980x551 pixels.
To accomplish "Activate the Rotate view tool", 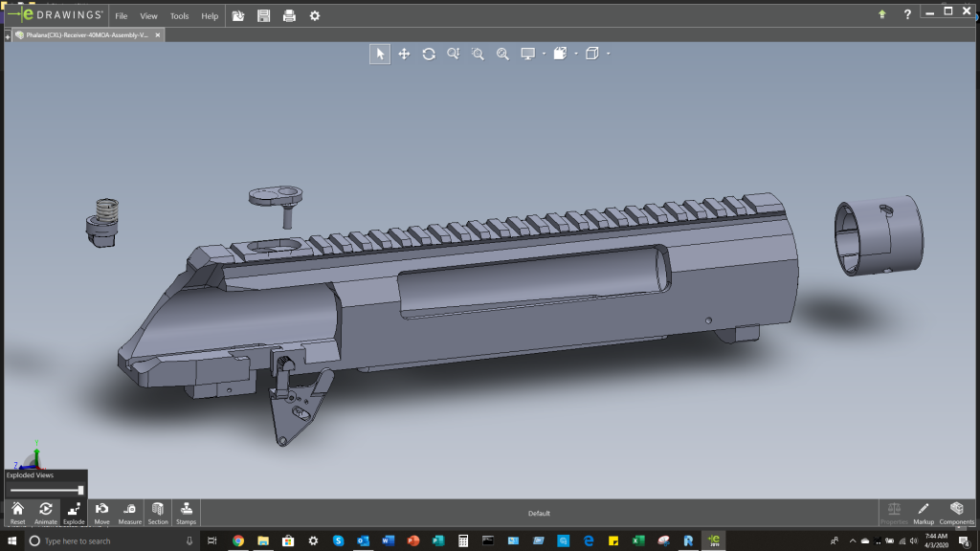I will [429, 54].
